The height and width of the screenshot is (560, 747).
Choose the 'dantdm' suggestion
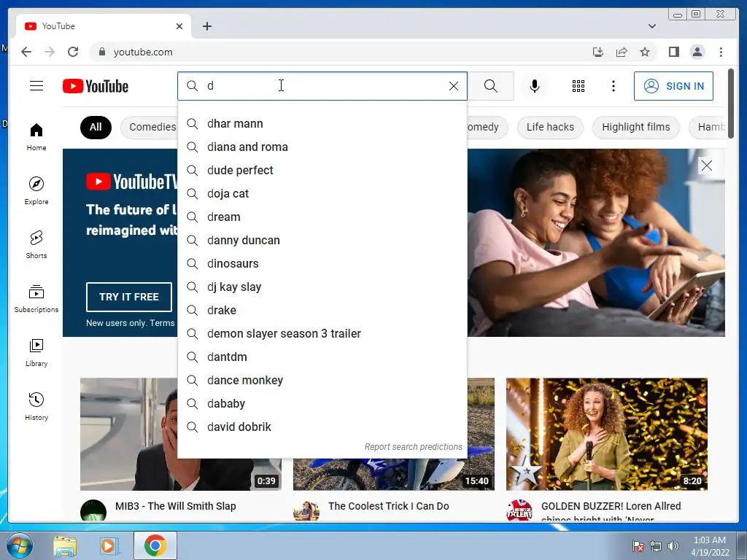(322, 357)
